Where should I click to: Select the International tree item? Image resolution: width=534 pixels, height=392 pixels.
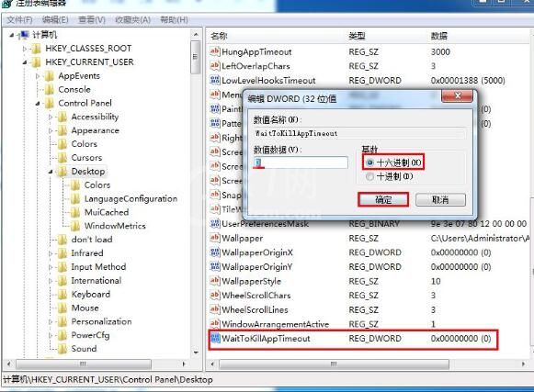click(97, 281)
